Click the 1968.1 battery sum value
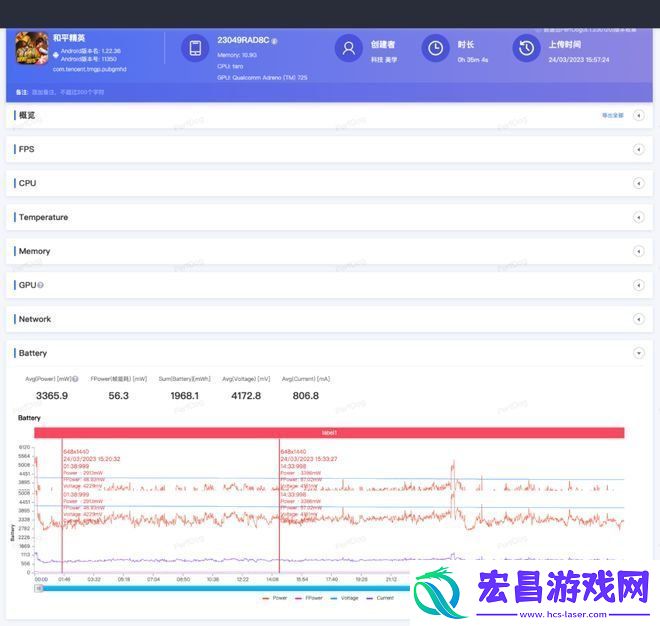Viewport: 660px width, 626px height. point(184,396)
